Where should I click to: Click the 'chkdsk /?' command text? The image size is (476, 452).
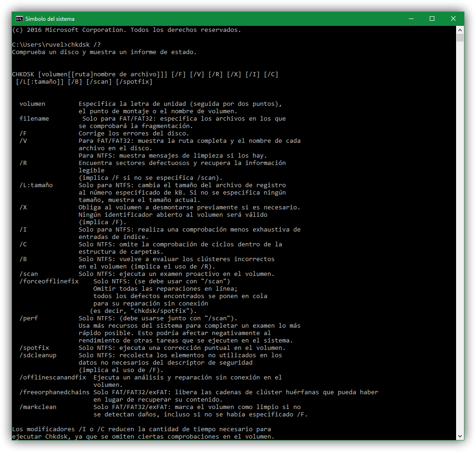pyautogui.click(x=84, y=44)
